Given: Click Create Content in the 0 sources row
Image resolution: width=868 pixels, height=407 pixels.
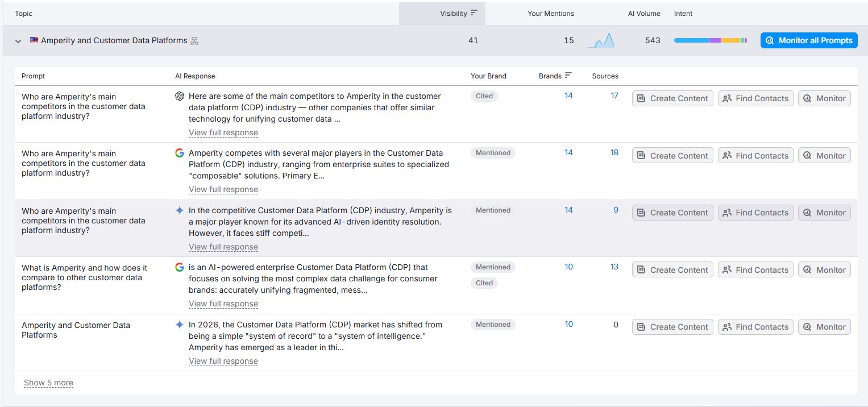Looking at the screenshot, I should pyautogui.click(x=672, y=327).
